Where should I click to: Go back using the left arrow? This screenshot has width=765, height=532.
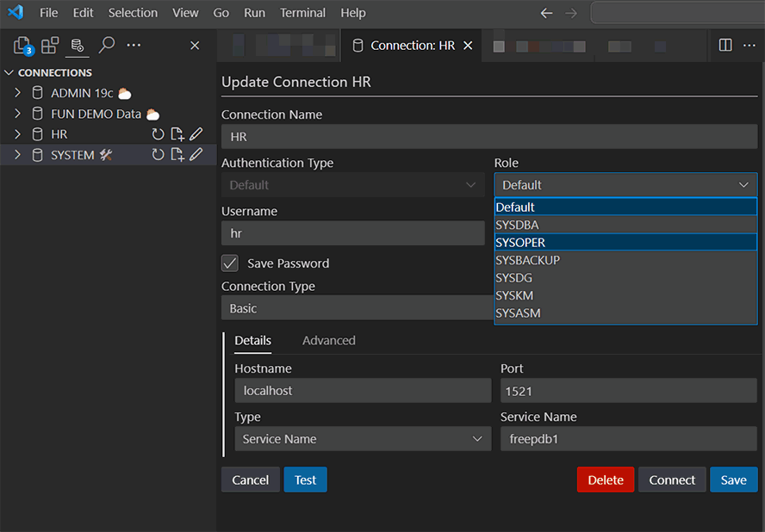[x=546, y=13]
